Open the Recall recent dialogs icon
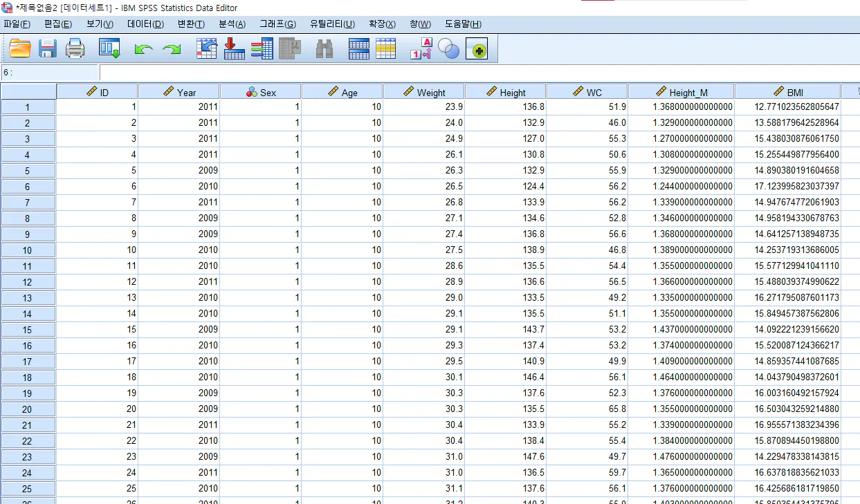Screen dimensions: 860x504 109,48
